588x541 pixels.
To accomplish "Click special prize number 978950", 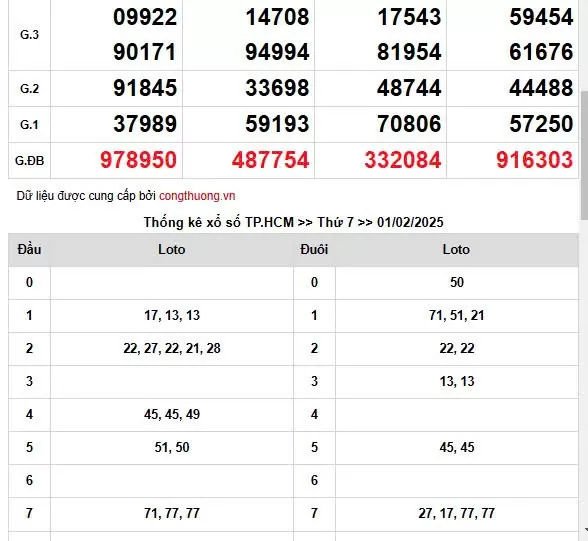I will [138, 160].
